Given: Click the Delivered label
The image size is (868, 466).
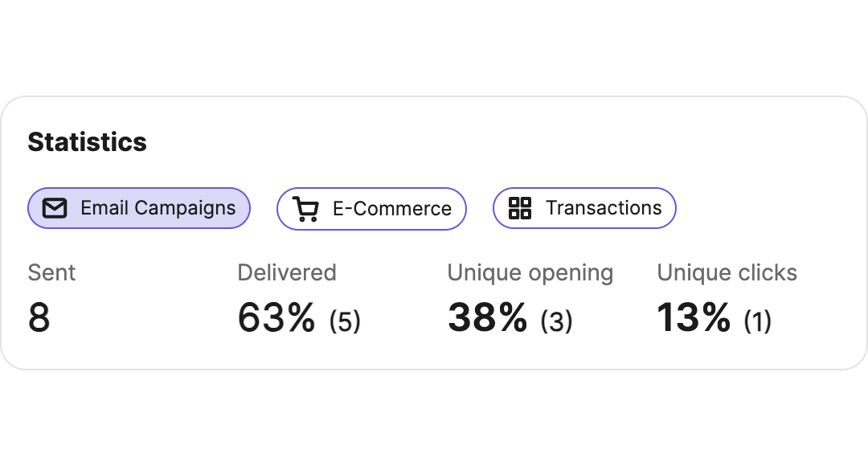Looking at the screenshot, I should 287,272.
